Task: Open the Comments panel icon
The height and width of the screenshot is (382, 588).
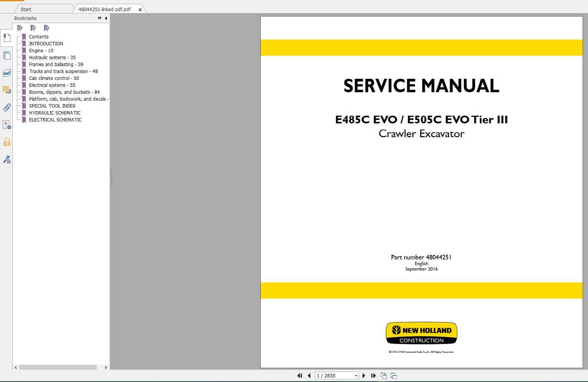Action: click(7, 90)
